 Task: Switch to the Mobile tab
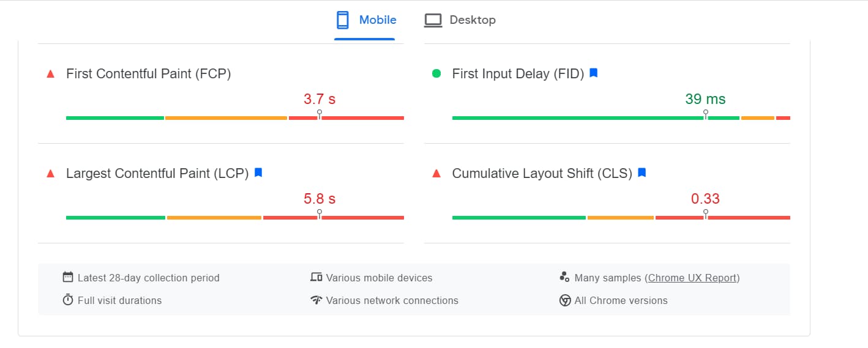tap(365, 20)
